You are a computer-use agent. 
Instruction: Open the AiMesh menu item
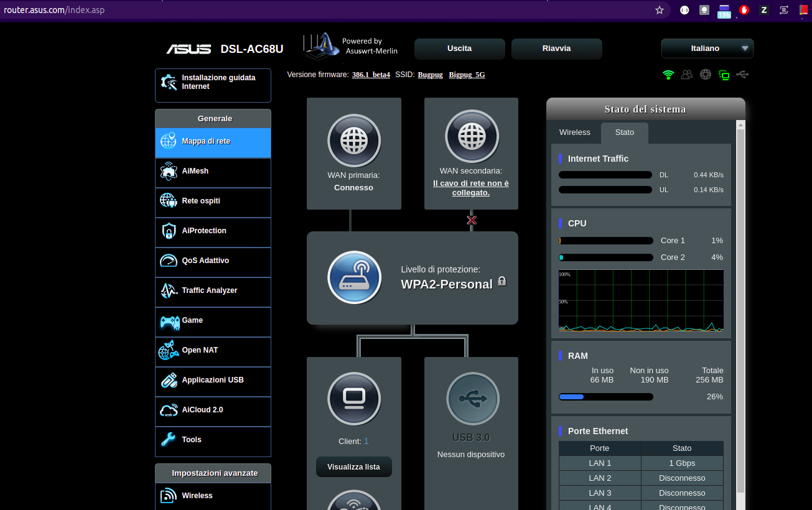pos(213,172)
